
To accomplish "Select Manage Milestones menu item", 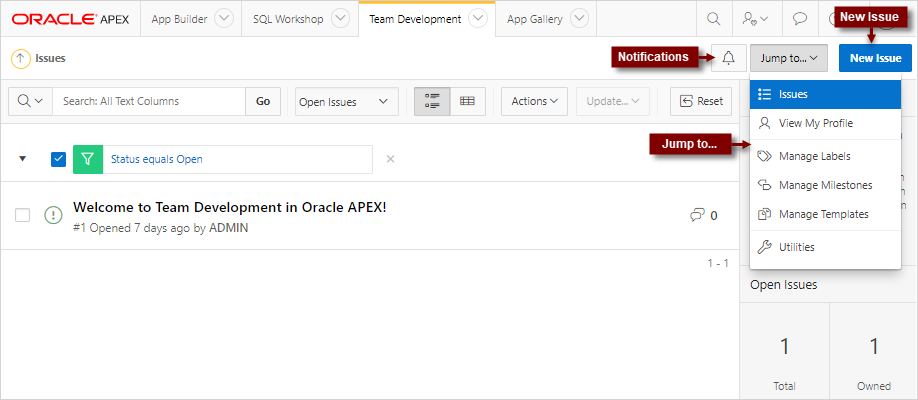I will coord(825,185).
